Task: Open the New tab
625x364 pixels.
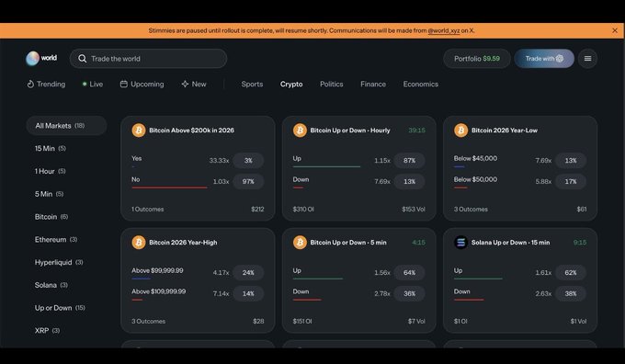Action: tap(194, 85)
